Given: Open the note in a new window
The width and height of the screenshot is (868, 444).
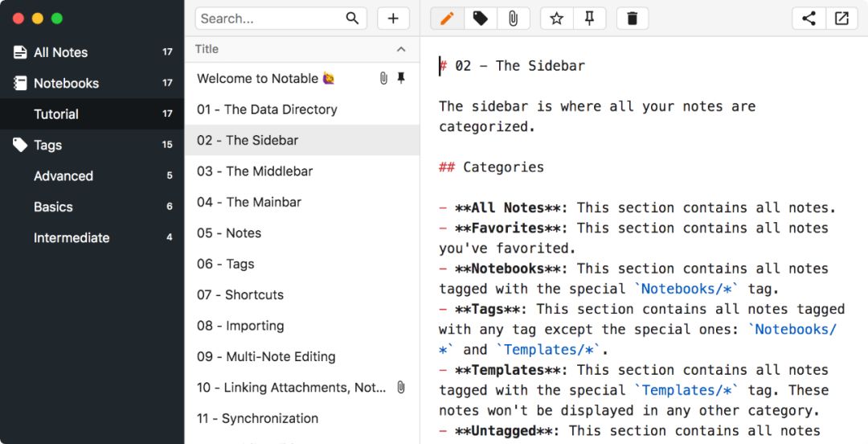Looking at the screenshot, I should click(x=841, y=18).
